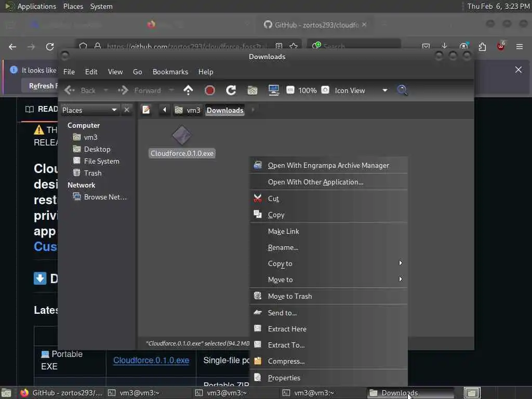The height and width of the screenshot is (399, 532).
Task: Open the Computer toolbar icon
Action: point(273,90)
